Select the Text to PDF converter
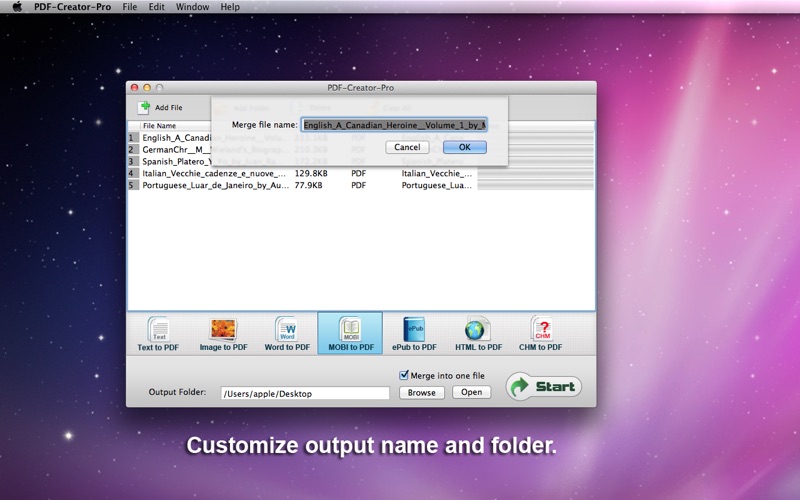800x500 pixels. (x=158, y=334)
